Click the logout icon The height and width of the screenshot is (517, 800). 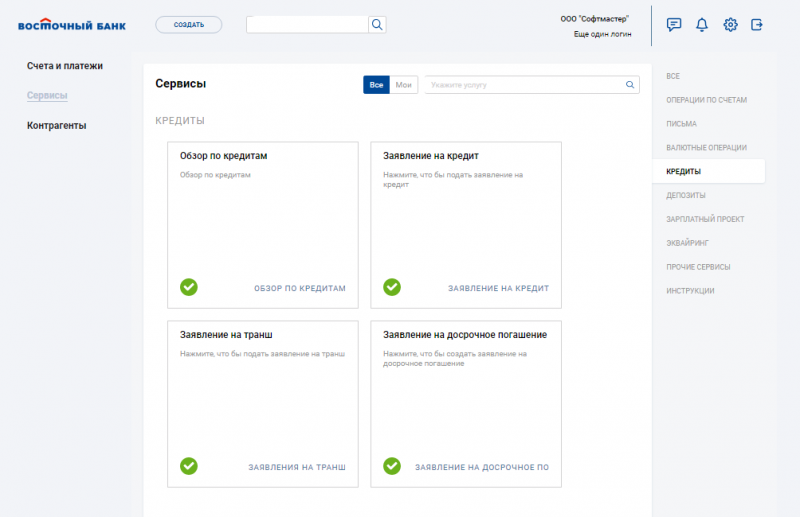coord(757,25)
